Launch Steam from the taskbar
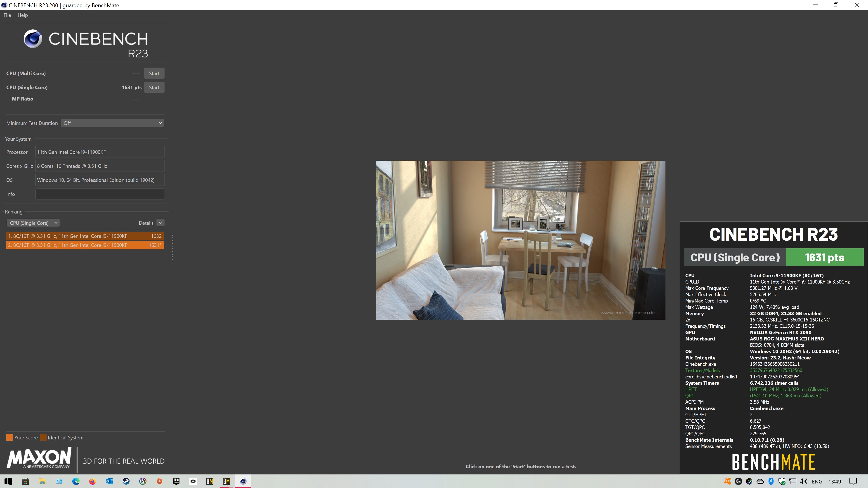 126,481
